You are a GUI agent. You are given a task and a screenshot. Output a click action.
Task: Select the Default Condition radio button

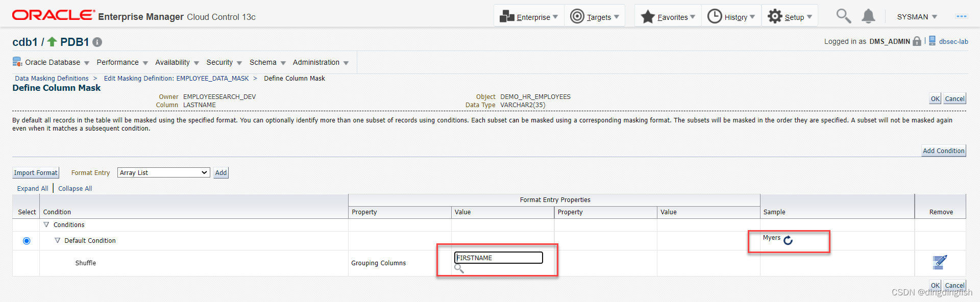(x=27, y=241)
